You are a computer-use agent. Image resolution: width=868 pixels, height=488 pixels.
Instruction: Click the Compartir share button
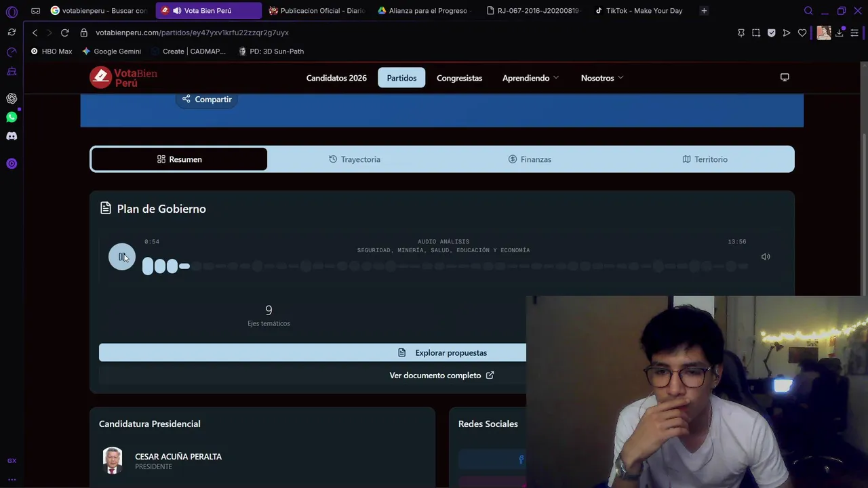pyautogui.click(x=207, y=99)
